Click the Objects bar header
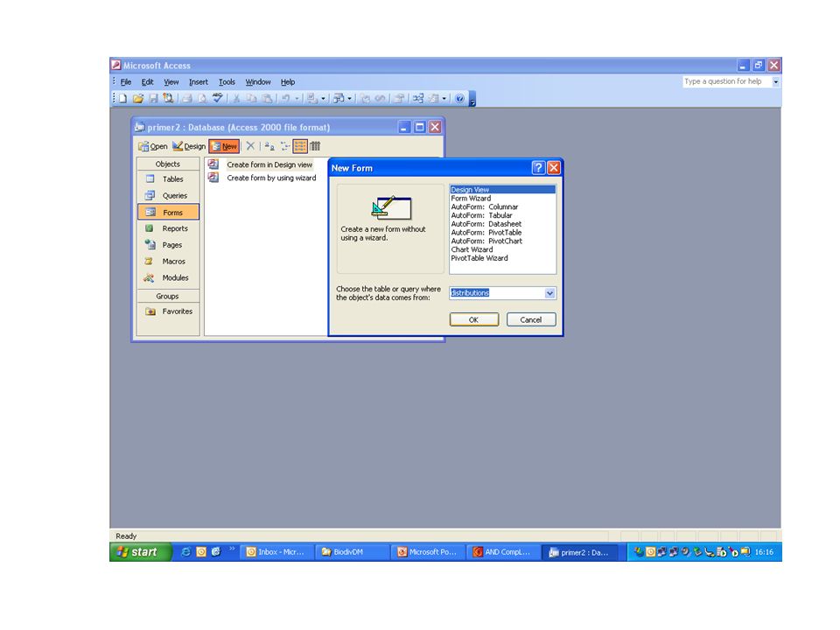 point(168,164)
